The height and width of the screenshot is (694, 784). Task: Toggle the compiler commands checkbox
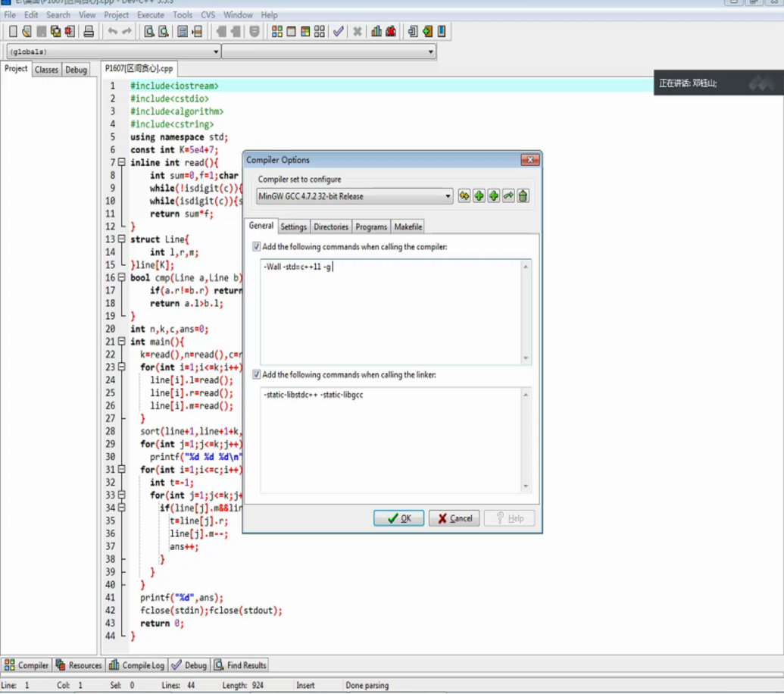tap(257, 247)
